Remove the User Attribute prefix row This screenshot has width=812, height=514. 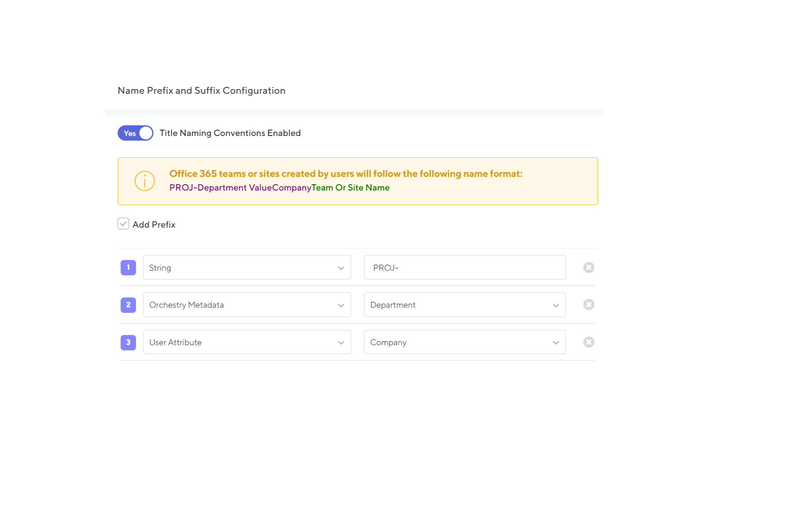pos(589,342)
